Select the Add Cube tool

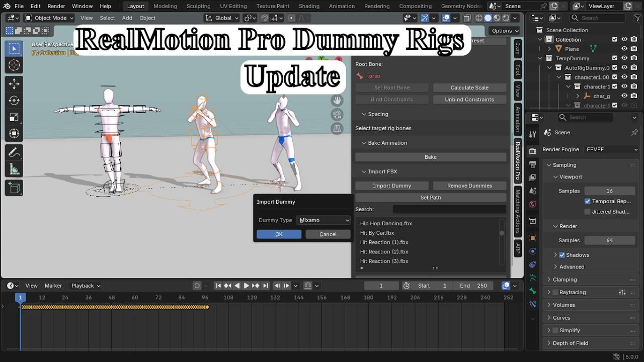pyautogui.click(x=14, y=188)
